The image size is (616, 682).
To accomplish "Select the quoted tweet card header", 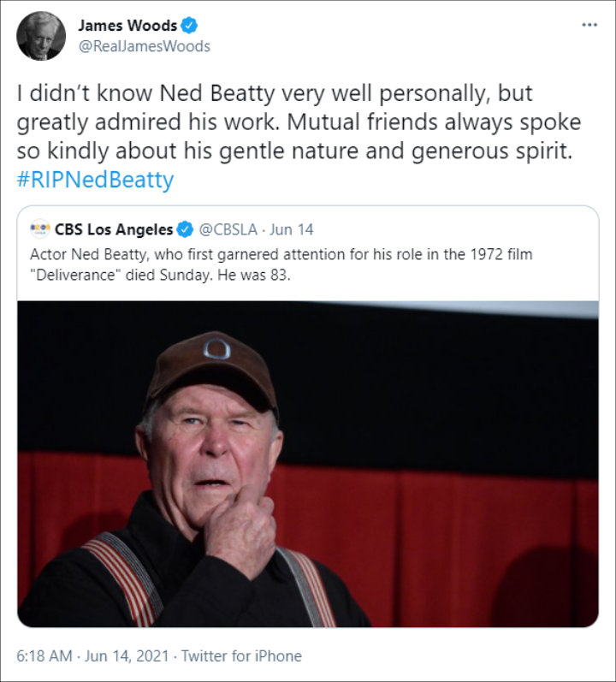I will (x=172, y=229).
